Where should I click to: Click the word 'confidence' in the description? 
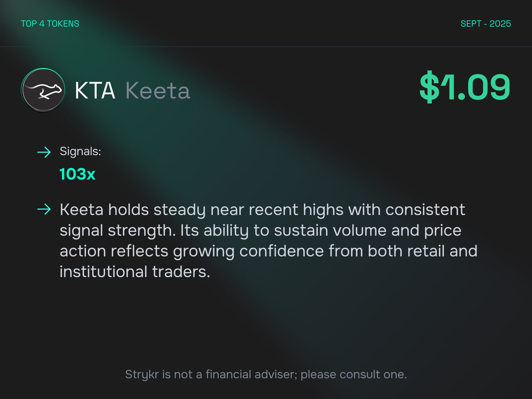pyautogui.click(x=281, y=251)
